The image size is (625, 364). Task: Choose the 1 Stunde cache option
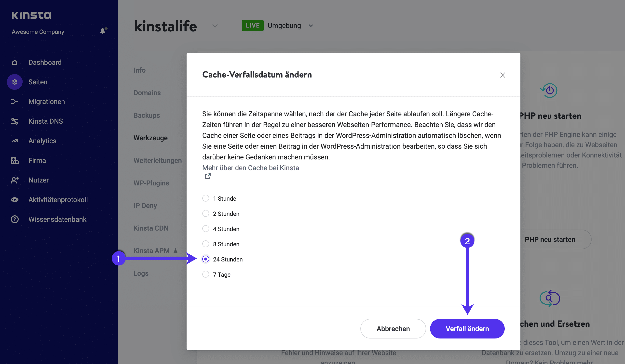click(x=206, y=198)
